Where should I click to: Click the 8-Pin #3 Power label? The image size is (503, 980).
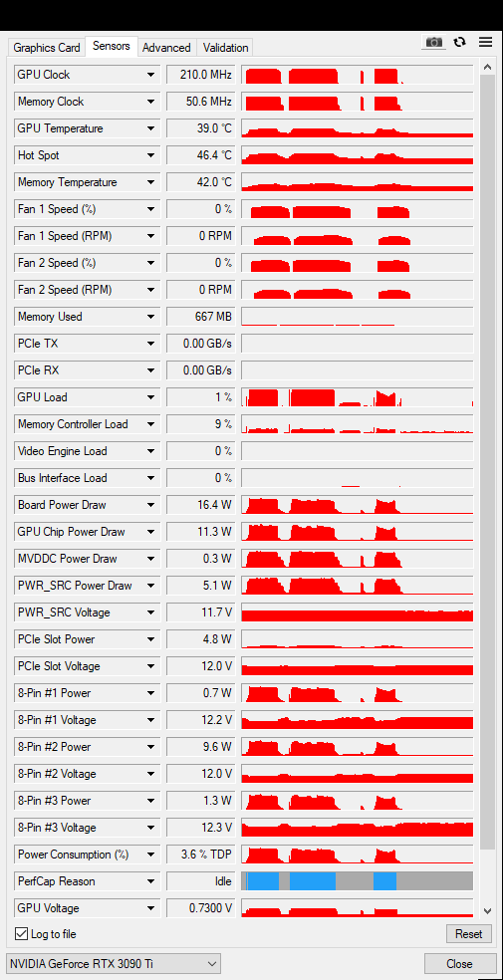click(55, 801)
